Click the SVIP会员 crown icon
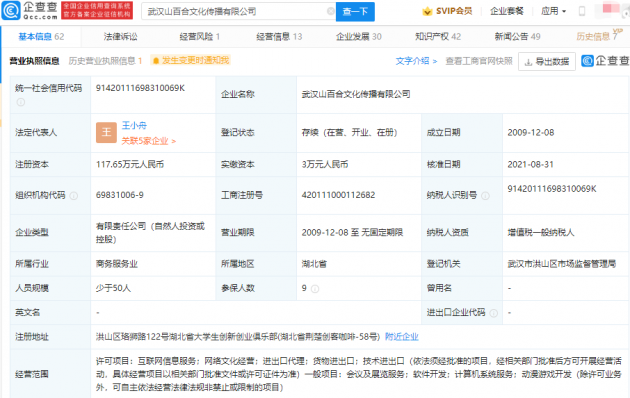The width and height of the screenshot is (630, 398). tap(427, 11)
